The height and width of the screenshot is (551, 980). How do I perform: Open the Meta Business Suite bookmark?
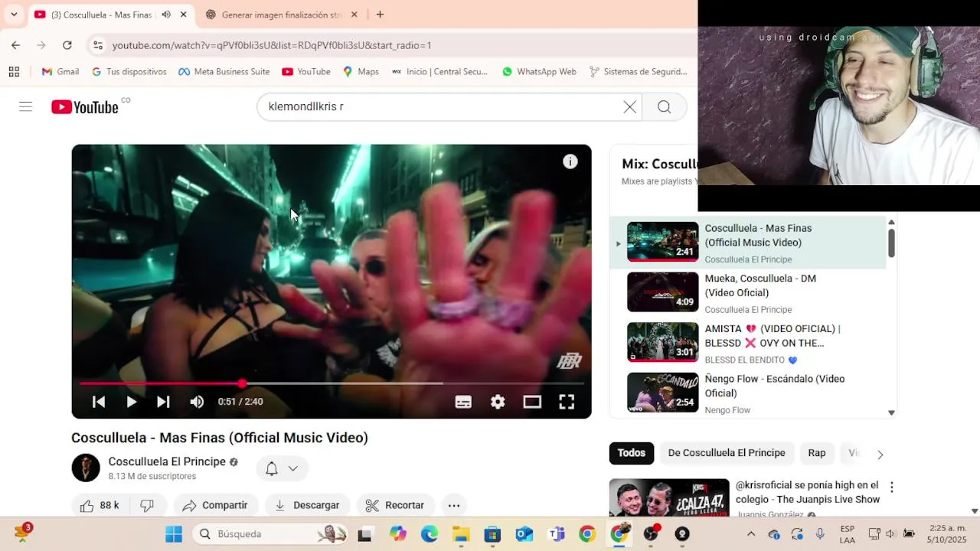tap(224, 71)
